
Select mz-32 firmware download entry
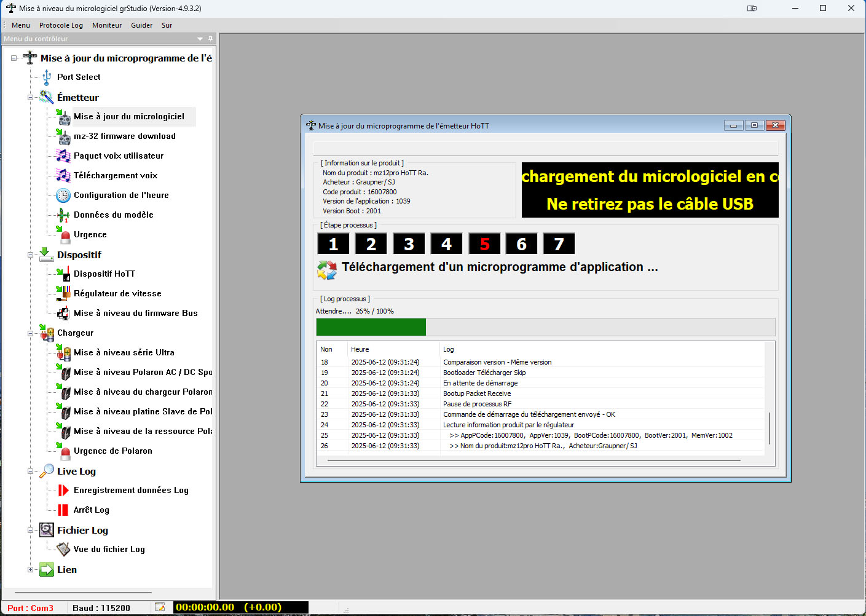124,136
